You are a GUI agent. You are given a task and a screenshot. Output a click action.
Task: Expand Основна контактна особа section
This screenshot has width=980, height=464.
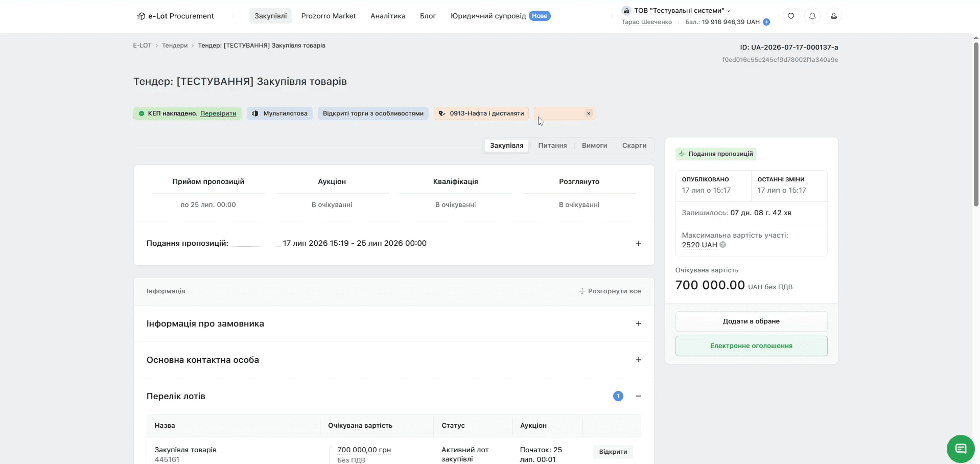[639, 360]
